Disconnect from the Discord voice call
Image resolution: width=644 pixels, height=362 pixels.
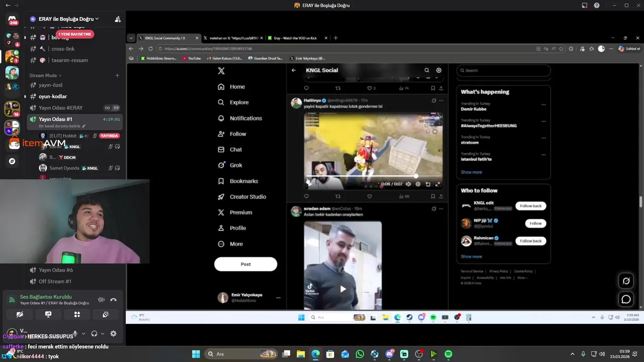tap(113, 300)
